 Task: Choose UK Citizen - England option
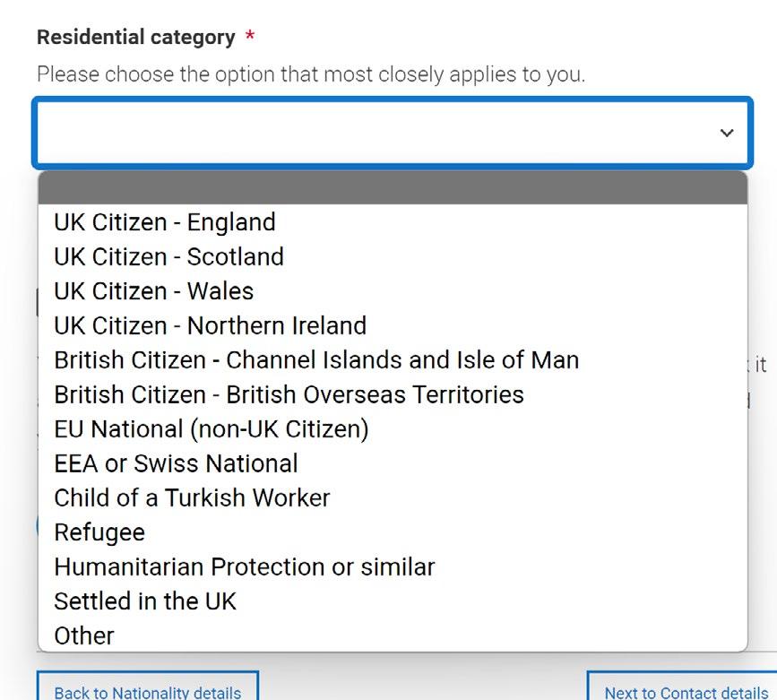point(165,222)
